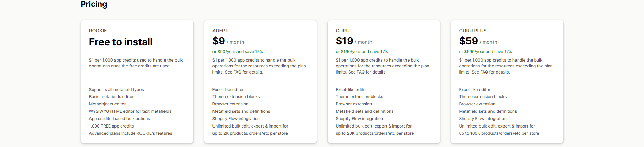The image size is (644, 147).
Task: Click the $9 per month price
Action: [x=228, y=41]
